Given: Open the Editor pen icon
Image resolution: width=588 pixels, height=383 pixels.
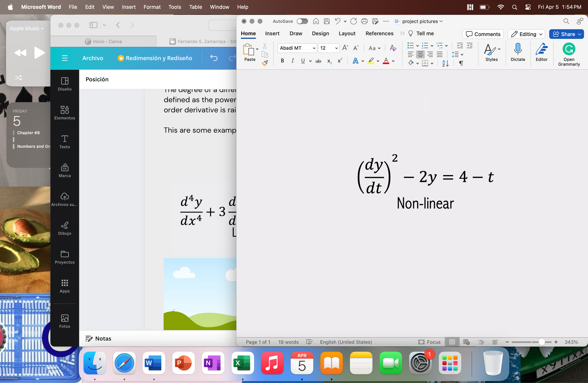Looking at the screenshot, I should tap(541, 49).
